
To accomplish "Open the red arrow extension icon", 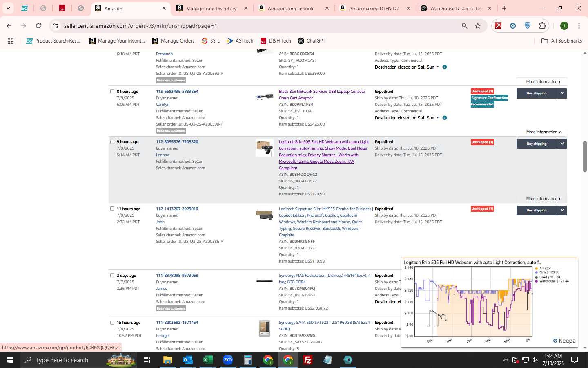I will click(x=498, y=26).
